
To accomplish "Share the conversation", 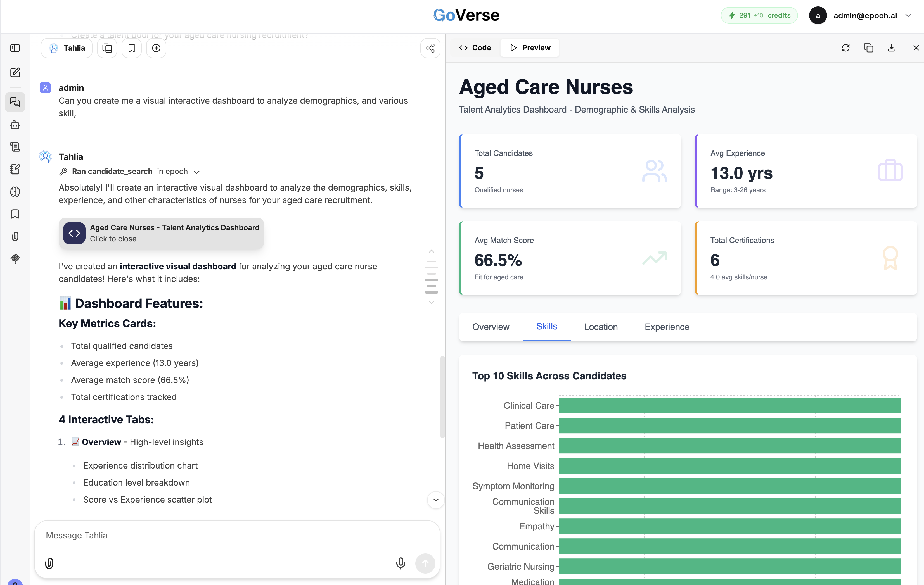I will coord(430,48).
